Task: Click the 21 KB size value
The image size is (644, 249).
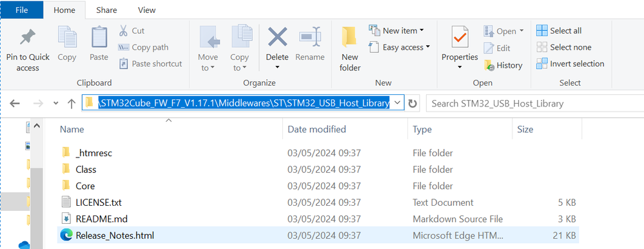Action: pyautogui.click(x=564, y=235)
